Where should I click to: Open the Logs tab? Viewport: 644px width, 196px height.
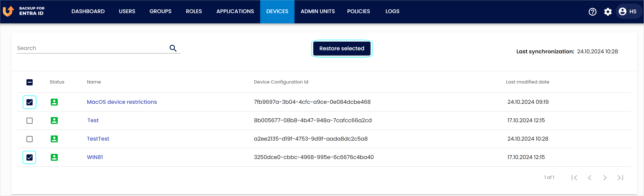392,11
